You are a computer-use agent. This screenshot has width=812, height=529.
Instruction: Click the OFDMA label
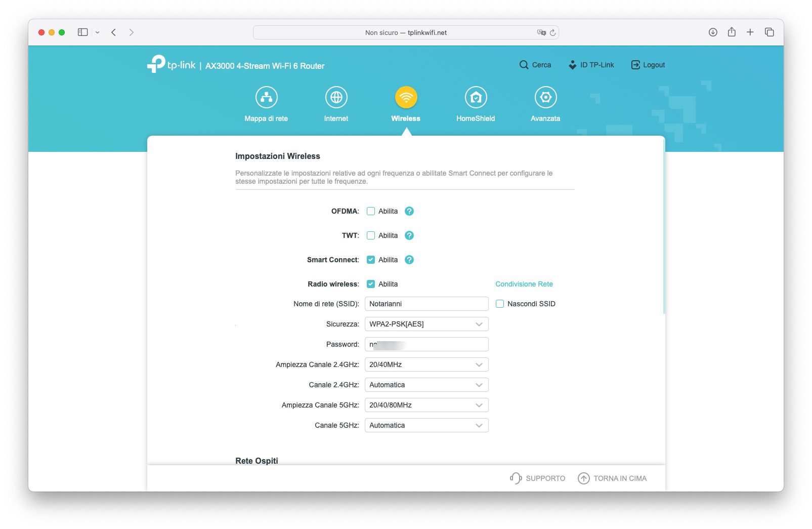pyautogui.click(x=345, y=211)
